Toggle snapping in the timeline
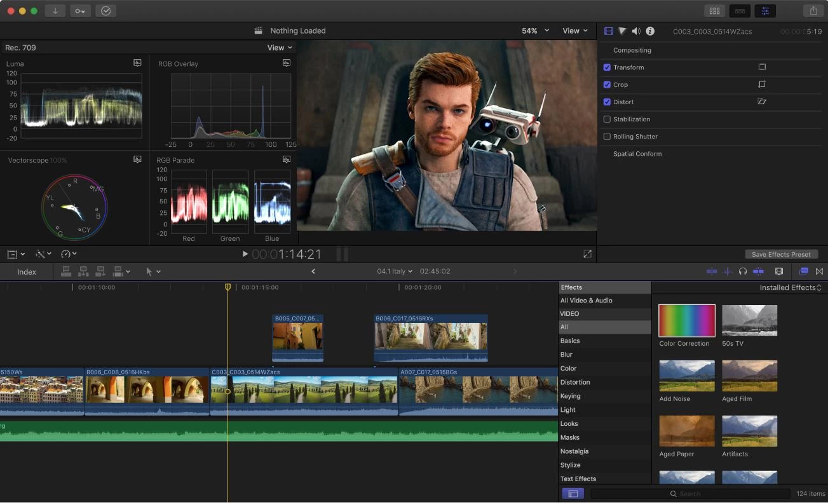The image size is (828, 504). pyautogui.click(x=758, y=271)
